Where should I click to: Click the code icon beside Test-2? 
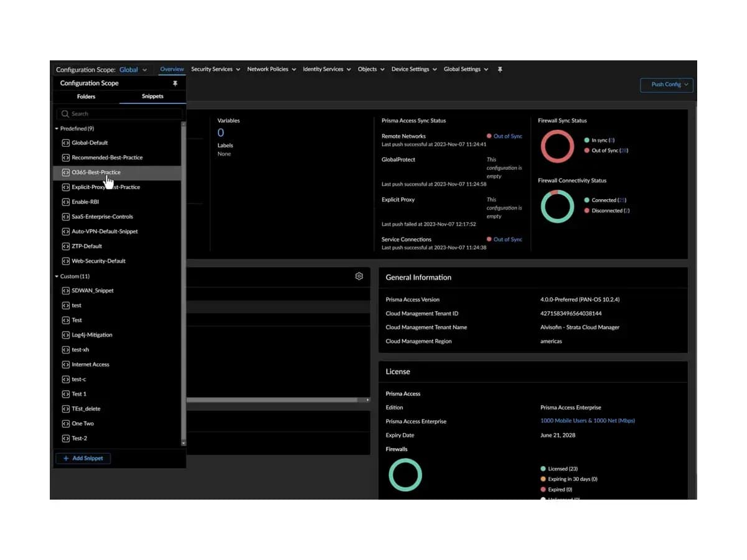[65, 439]
